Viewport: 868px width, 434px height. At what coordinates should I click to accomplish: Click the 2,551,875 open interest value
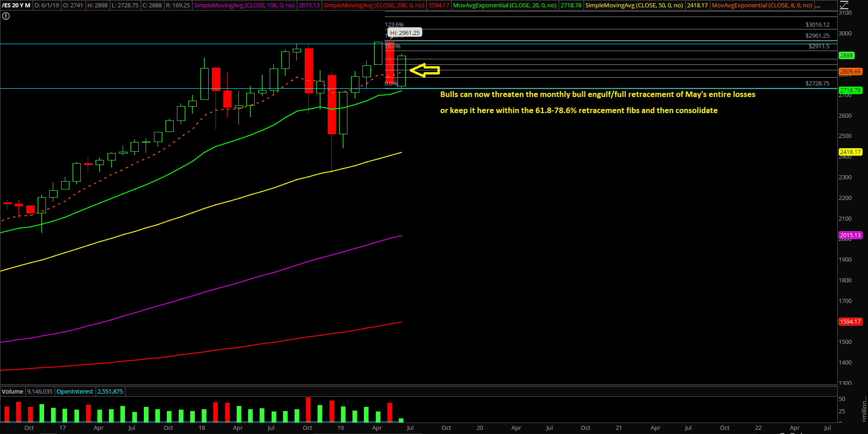[110, 391]
